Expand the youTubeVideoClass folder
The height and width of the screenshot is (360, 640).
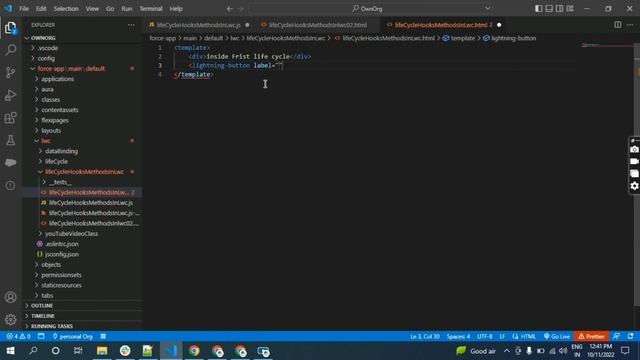coord(82,233)
